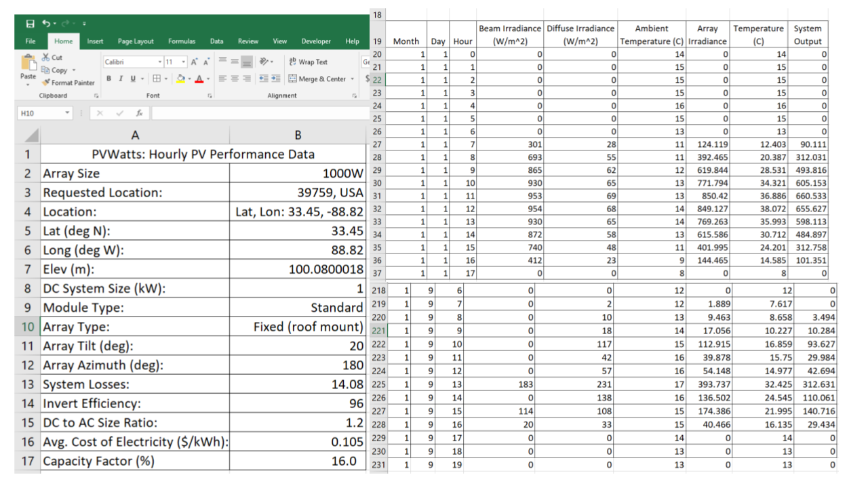Select cell 'Fixed (roof mount)'
Image resolution: width=868 pixels, height=488 pixels.
coord(298,327)
